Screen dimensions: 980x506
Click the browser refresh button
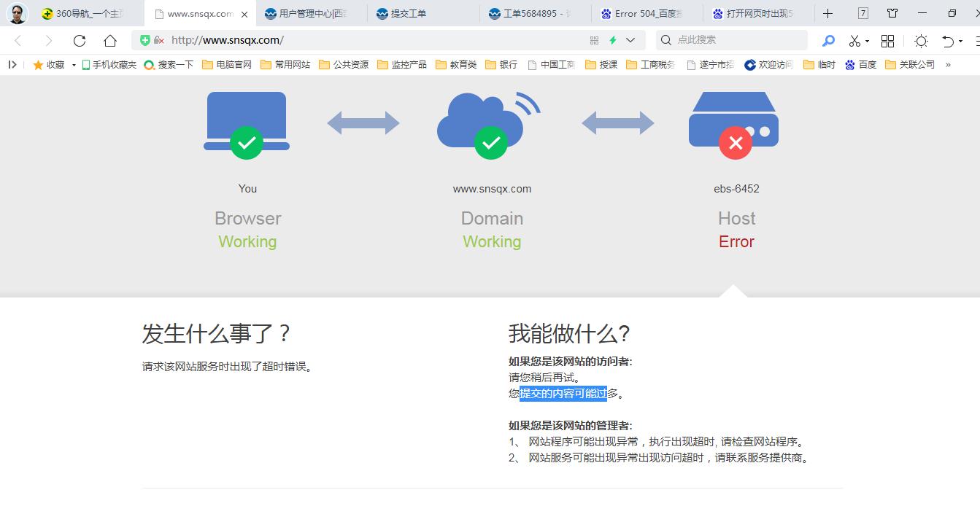point(80,41)
